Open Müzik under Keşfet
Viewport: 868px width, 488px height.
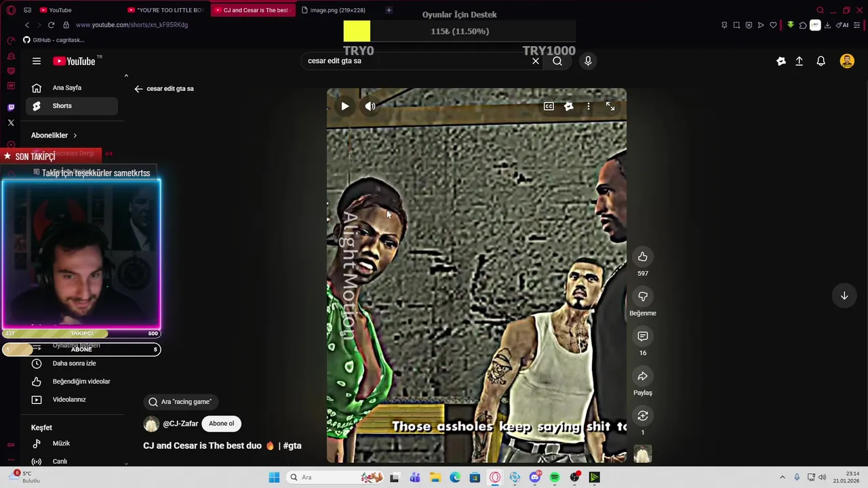pyautogui.click(x=72, y=443)
